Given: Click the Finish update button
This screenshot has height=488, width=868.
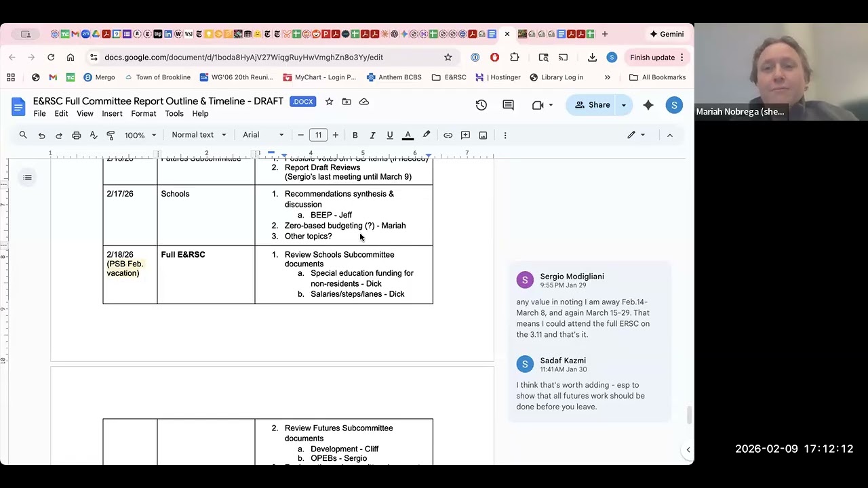Looking at the screenshot, I should coord(656,58).
